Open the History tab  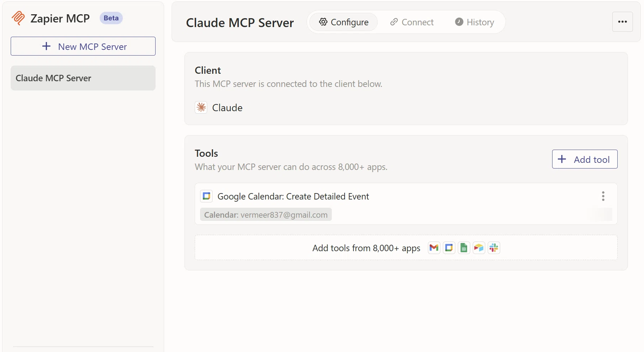[x=475, y=22]
